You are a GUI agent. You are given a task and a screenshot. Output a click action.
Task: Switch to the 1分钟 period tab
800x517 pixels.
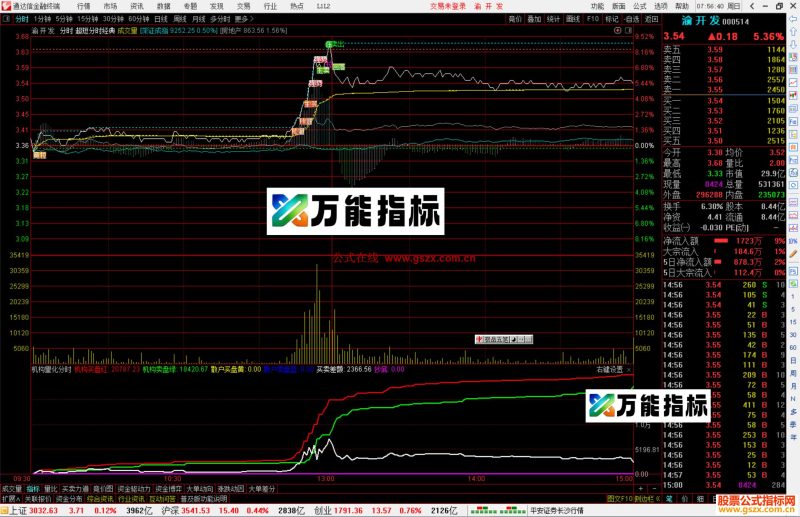pyautogui.click(x=42, y=19)
